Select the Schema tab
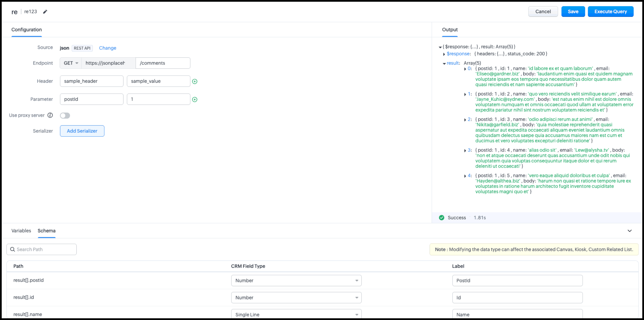644x320 pixels. (x=47, y=231)
